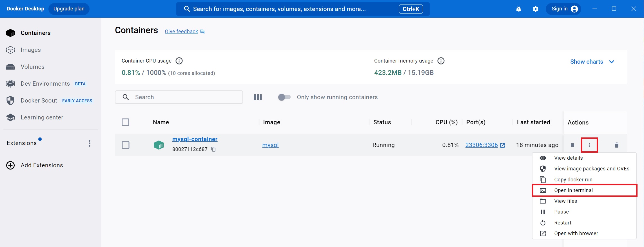Select Copy docker run
644x247 pixels.
pyautogui.click(x=584, y=180)
